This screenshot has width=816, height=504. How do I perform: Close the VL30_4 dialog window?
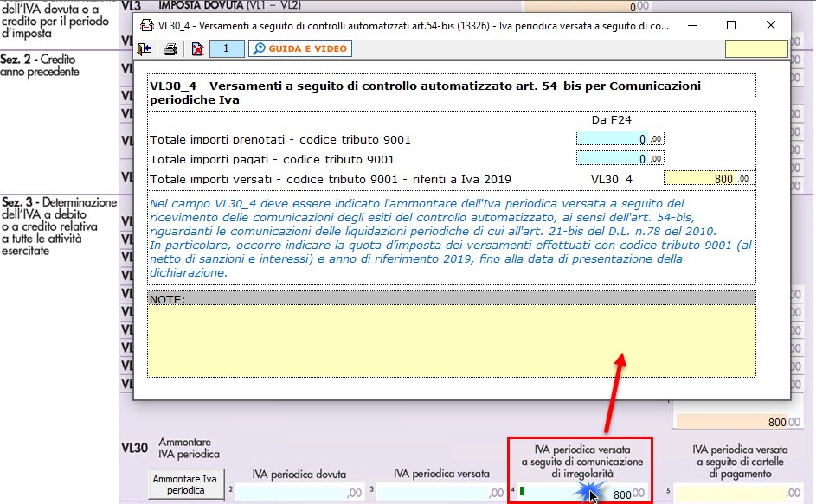point(771,26)
